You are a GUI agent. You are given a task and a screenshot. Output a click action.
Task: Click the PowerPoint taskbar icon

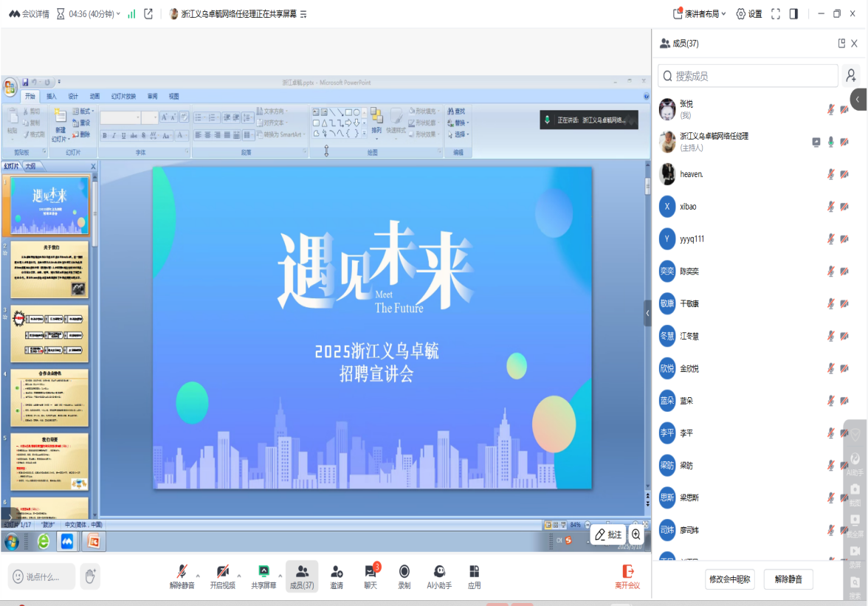pos(94,542)
